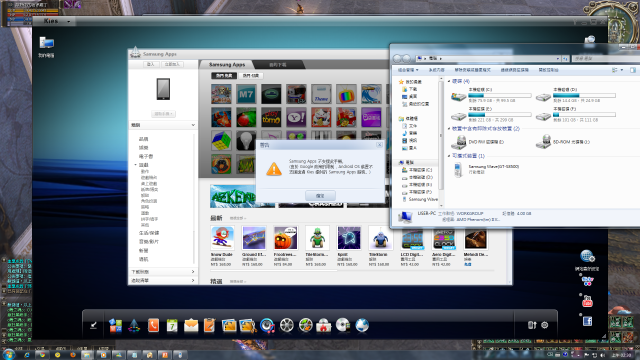The height and width of the screenshot is (360, 640).
Task: Click Samsung Wave phone device icon in Explorer
Action: coord(458,169)
